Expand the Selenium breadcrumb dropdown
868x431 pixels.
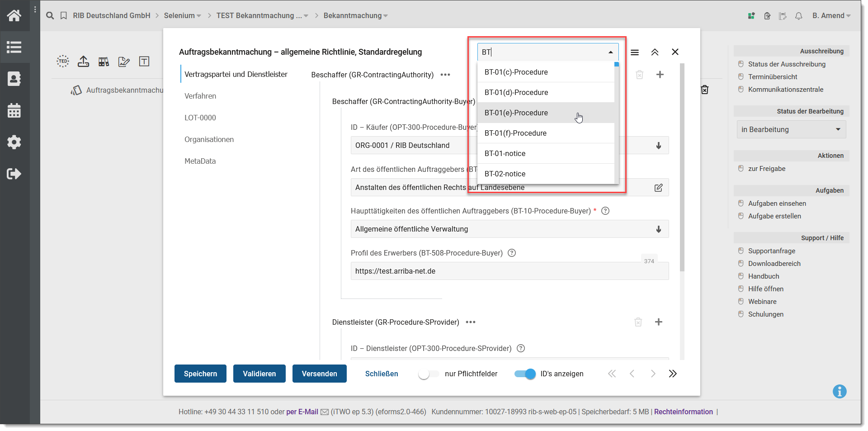point(198,16)
